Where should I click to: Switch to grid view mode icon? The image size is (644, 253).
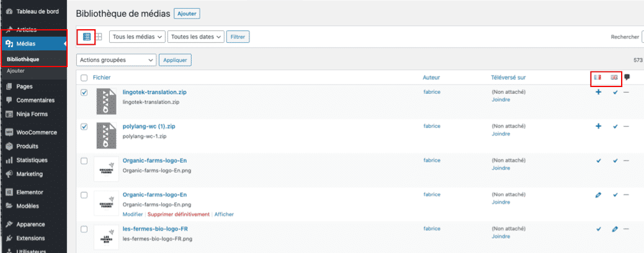click(99, 37)
